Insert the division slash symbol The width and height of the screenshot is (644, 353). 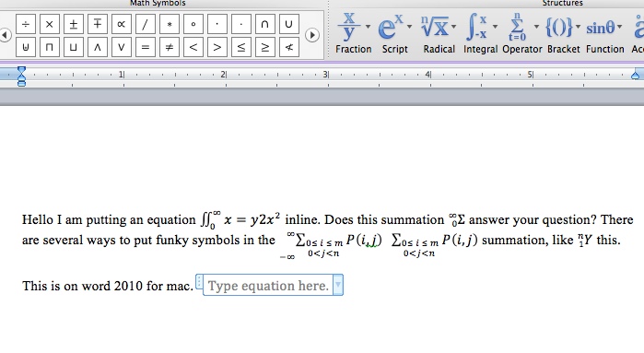[x=145, y=24]
